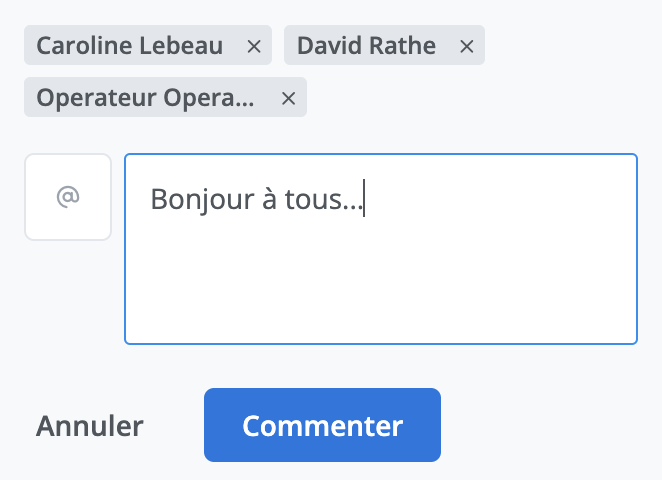Hit the blue Commenter button
The height and width of the screenshot is (480, 662).
pos(322,426)
